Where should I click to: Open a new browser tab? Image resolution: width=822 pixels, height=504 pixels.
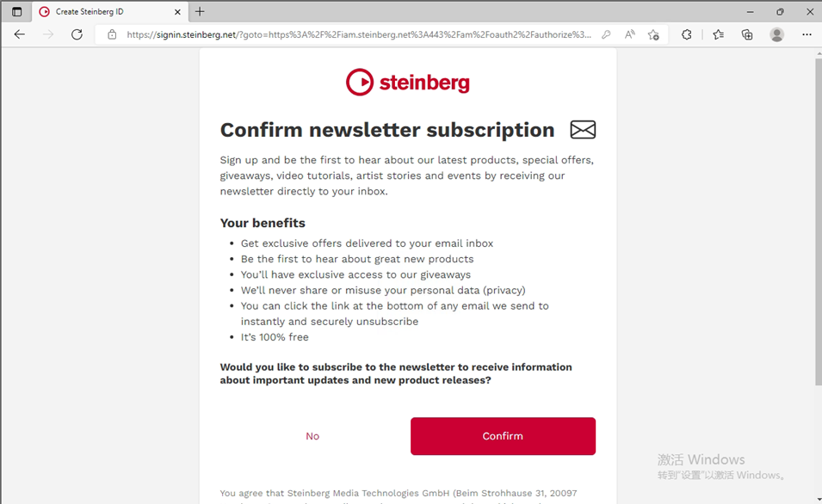pyautogui.click(x=200, y=11)
